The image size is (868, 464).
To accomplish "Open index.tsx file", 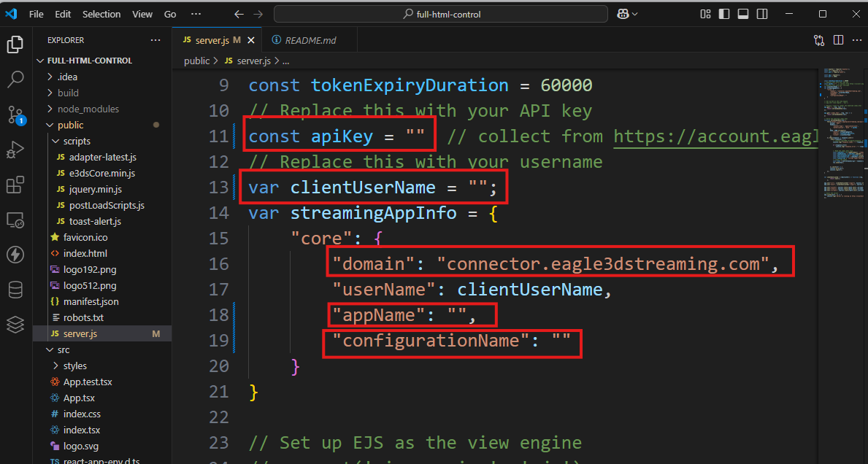I will pyautogui.click(x=102, y=430).
